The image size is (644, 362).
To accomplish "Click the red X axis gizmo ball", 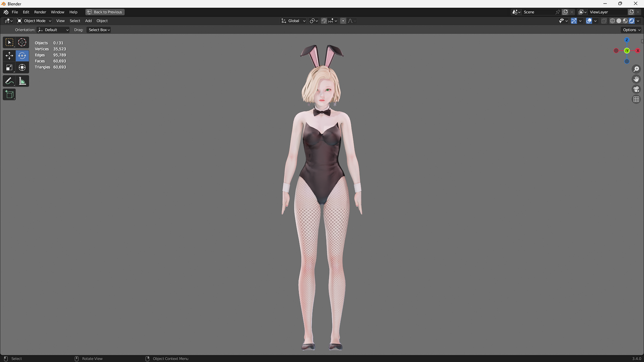I will (x=638, y=51).
